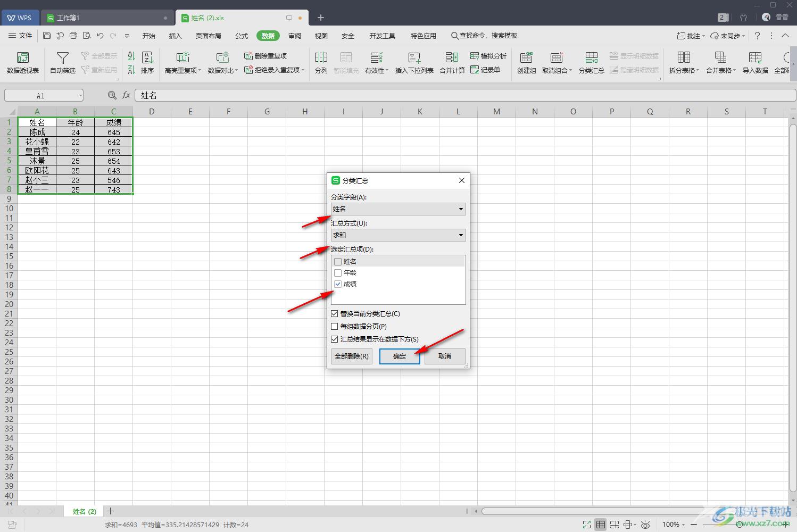Click Remove Duplicates (删除重复项)

coord(265,56)
